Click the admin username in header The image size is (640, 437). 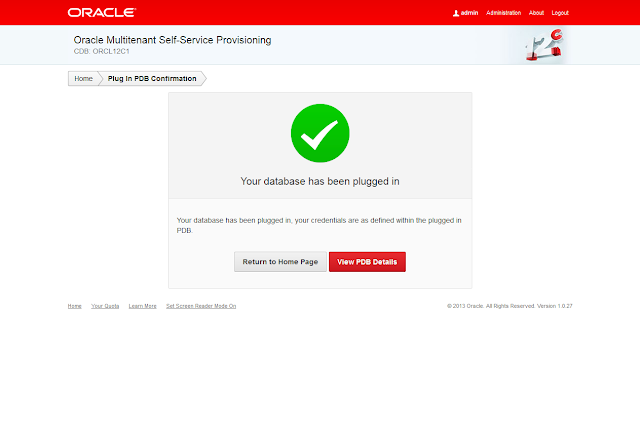pos(469,13)
